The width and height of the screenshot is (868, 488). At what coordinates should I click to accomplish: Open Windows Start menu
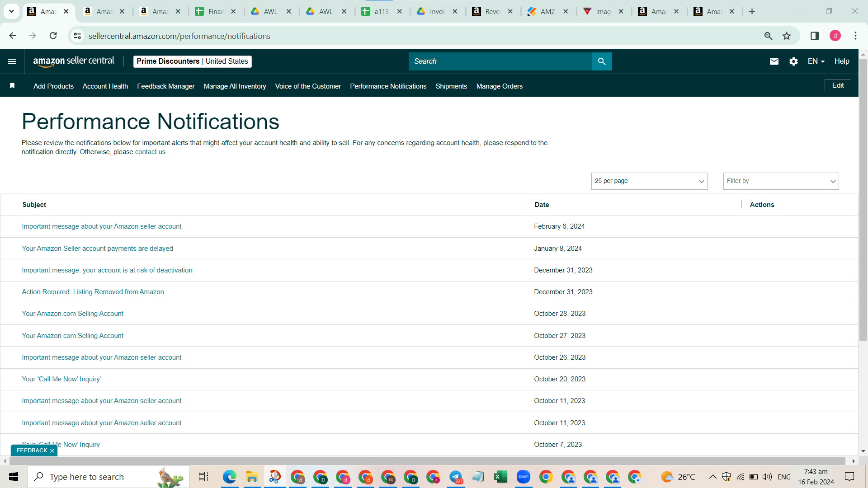click(x=14, y=477)
